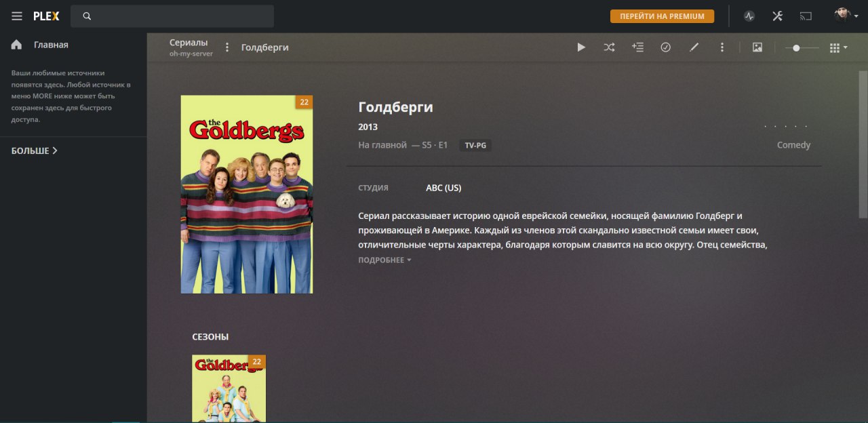The image size is (868, 423).
Task: Shuffle episodes with the shuffle icon
Action: [x=610, y=47]
